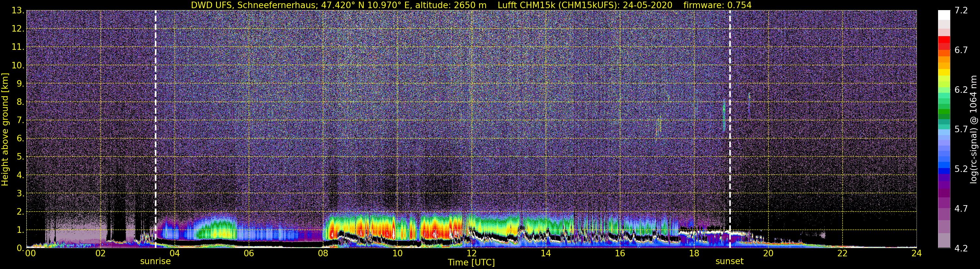This screenshot has width=980, height=269.
Task: Click the "altitude: 2650 m" text in the title
Action: (451, 5)
